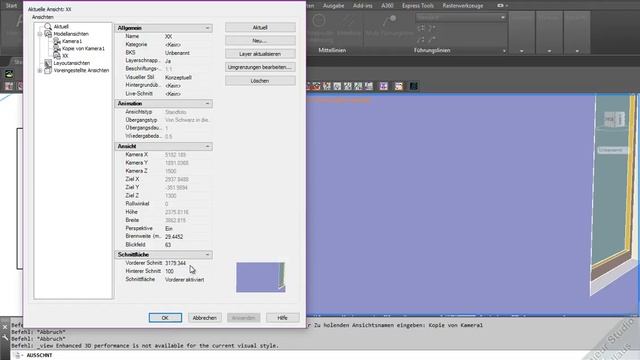
Task: Select the Layoutansichten node
Action: pyautogui.click(x=71, y=63)
